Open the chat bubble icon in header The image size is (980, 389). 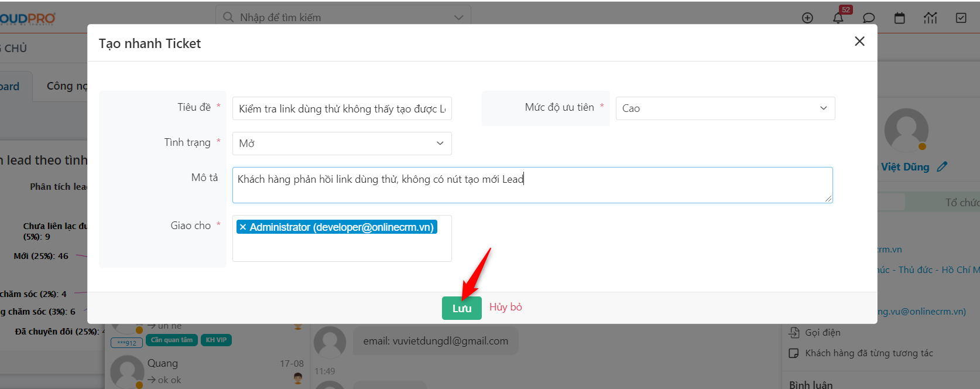[x=869, y=18]
